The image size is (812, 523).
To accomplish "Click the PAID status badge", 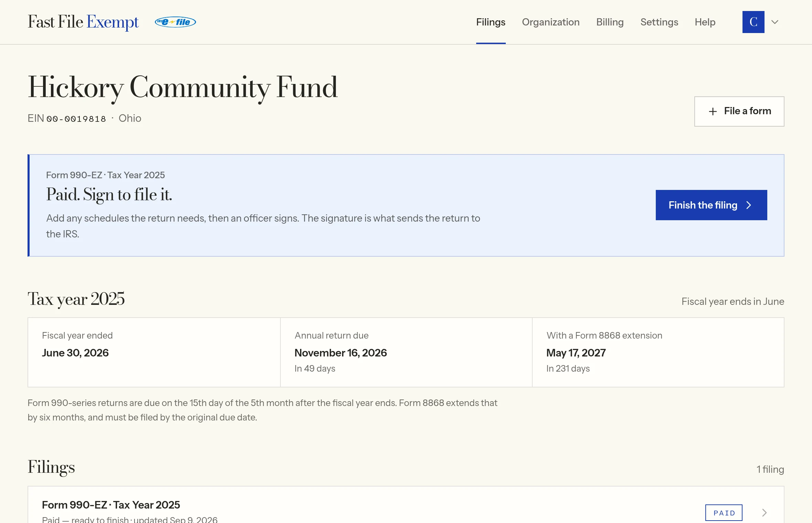I will (x=724, y=513).
